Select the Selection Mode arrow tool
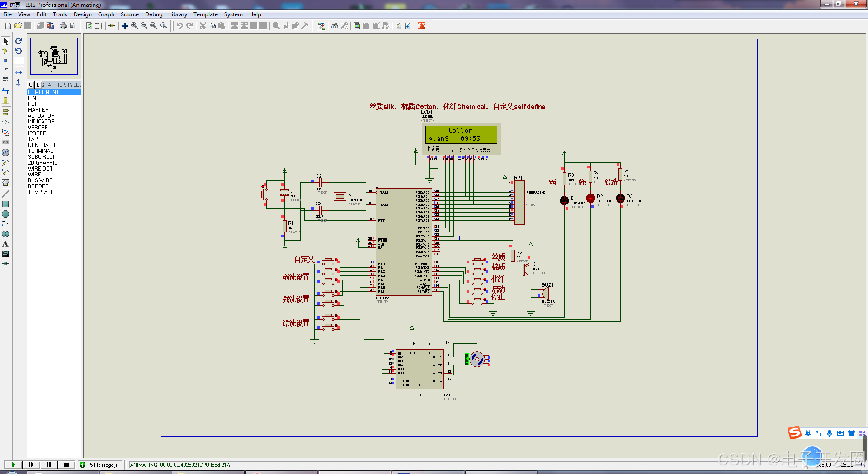 coord(5,41)
